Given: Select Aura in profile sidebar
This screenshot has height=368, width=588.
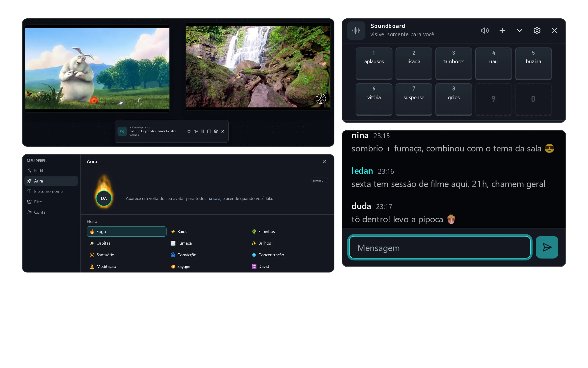Looking at the screenshot, I should (51, 181).
